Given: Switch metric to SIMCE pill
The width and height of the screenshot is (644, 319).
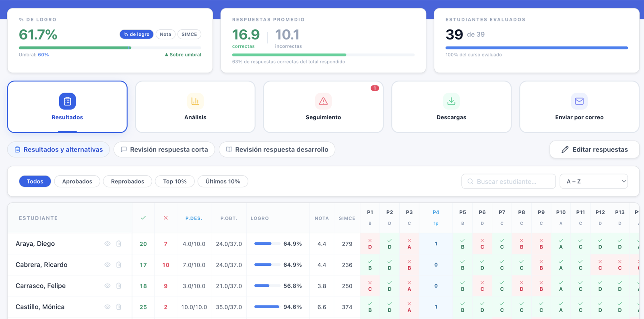Looking at the screenshot, I should click(x=189, y=34).
